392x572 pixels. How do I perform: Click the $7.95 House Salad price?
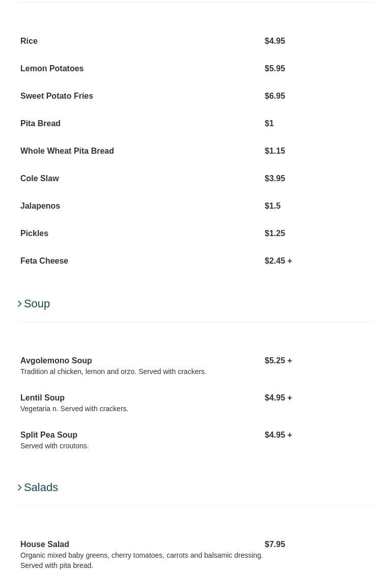point(275,545)
